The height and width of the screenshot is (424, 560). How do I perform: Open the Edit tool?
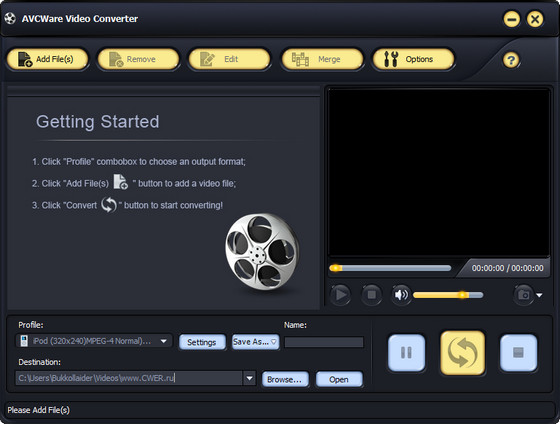tap(229, 59)
